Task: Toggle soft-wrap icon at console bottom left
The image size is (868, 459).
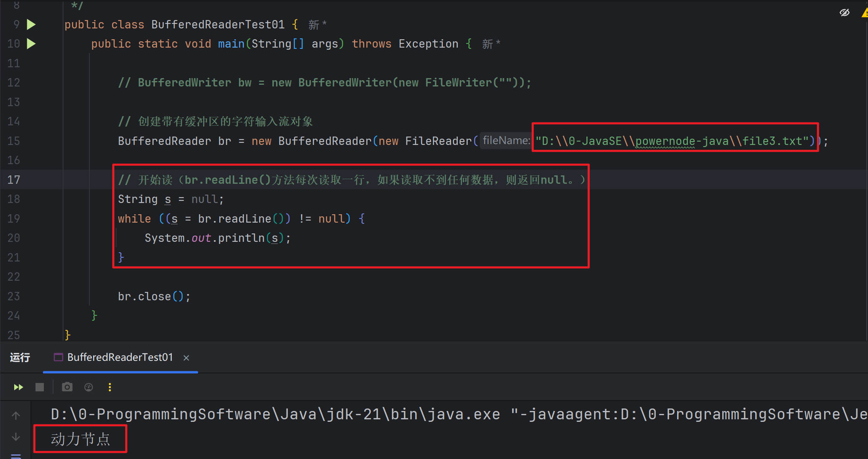Action: [x=16, y=456]
